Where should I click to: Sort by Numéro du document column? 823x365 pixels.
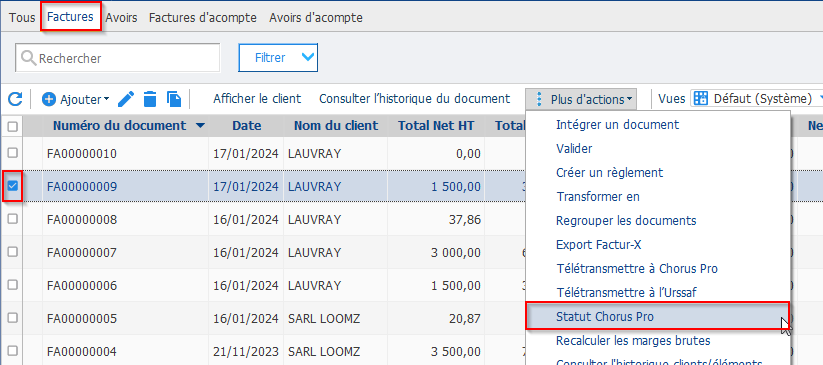(119, 126)
